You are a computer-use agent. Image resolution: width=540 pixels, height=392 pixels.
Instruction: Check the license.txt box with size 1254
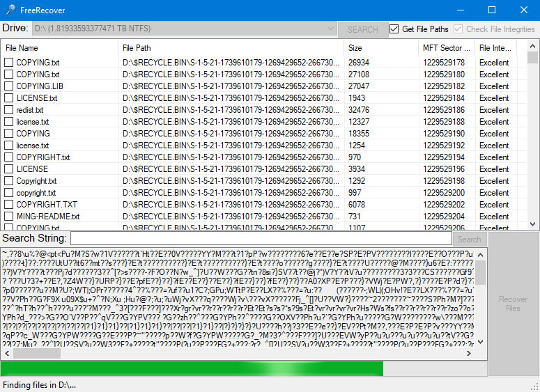coord(8,146)
